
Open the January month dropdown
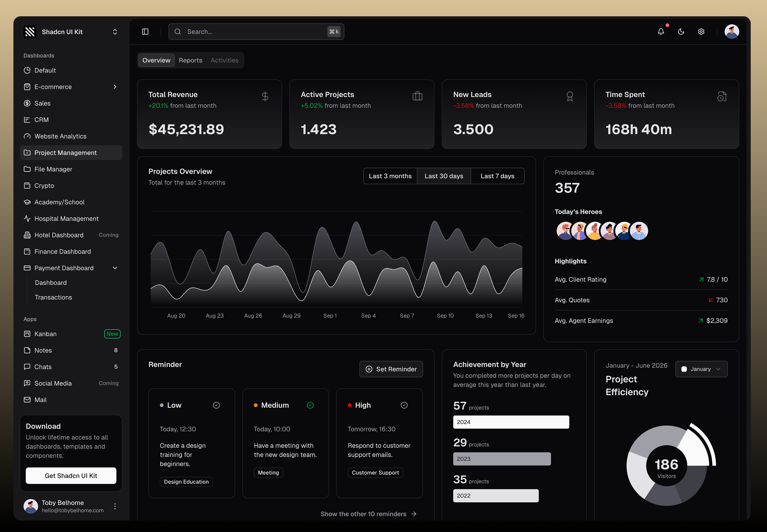coord(701,369)
